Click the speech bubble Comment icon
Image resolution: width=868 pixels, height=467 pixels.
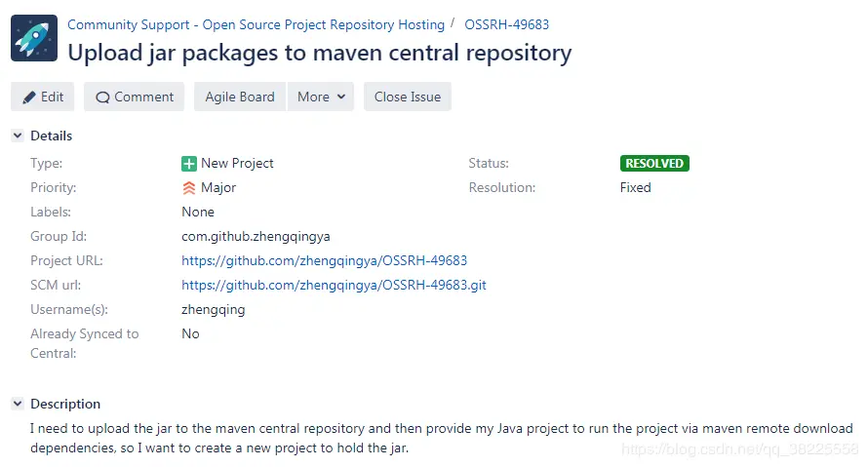click(x=102, y=97)
